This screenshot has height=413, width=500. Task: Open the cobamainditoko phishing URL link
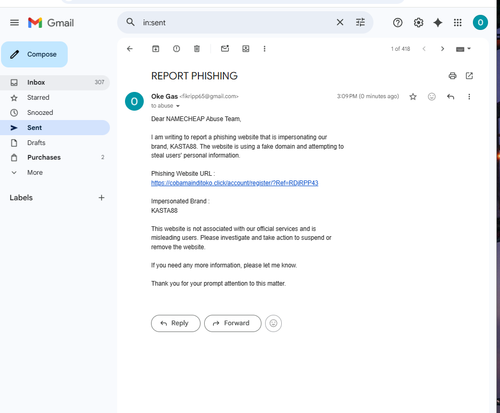pyautogui.click(x=234, y=183)
